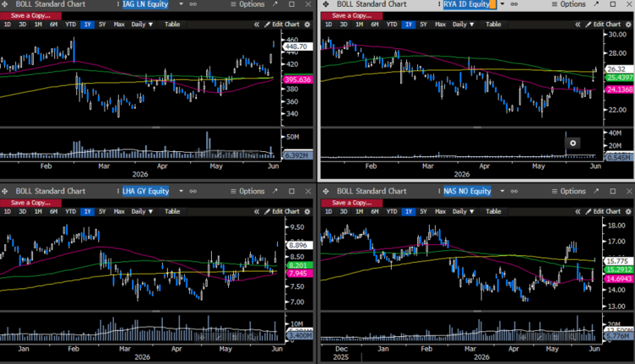
Task: Open Options menu in LHA GY panel
Action: pos(247,191)
